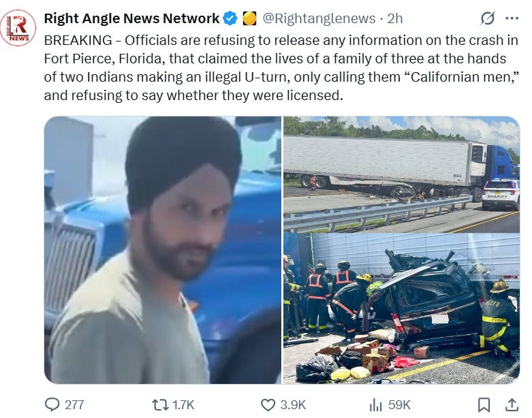
Task: Click the blue verified checkmark badge
Action: pos(231,18)
